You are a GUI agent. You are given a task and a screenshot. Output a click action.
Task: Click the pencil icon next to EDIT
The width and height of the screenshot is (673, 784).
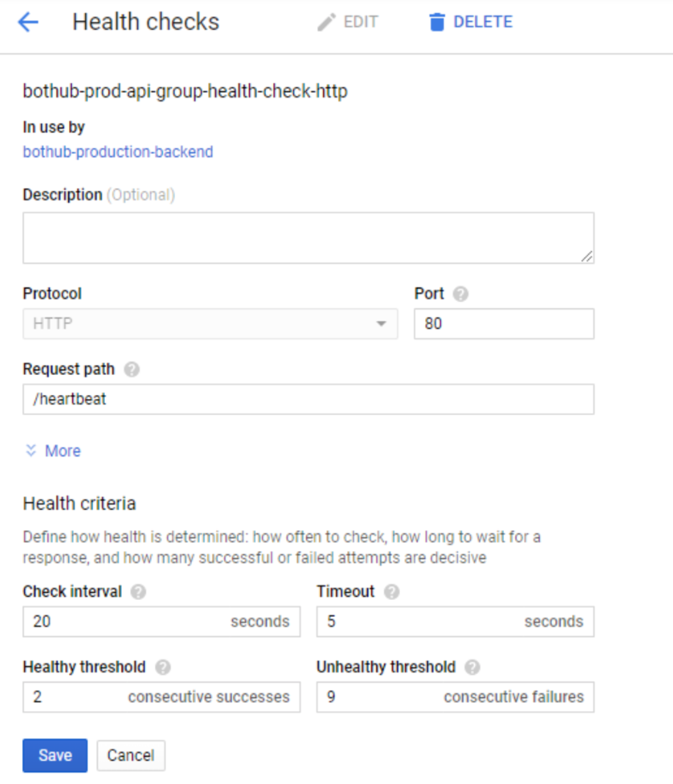coord(326,23)
